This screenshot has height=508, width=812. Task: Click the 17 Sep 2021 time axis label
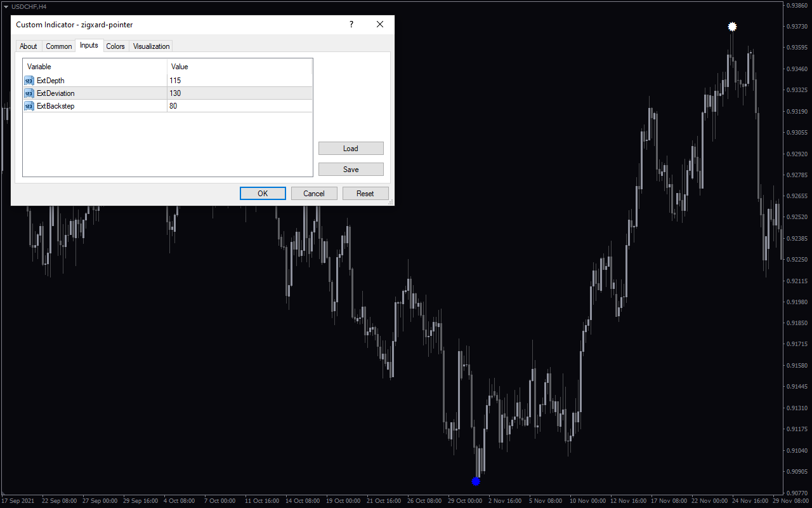[x=18, y=501]
